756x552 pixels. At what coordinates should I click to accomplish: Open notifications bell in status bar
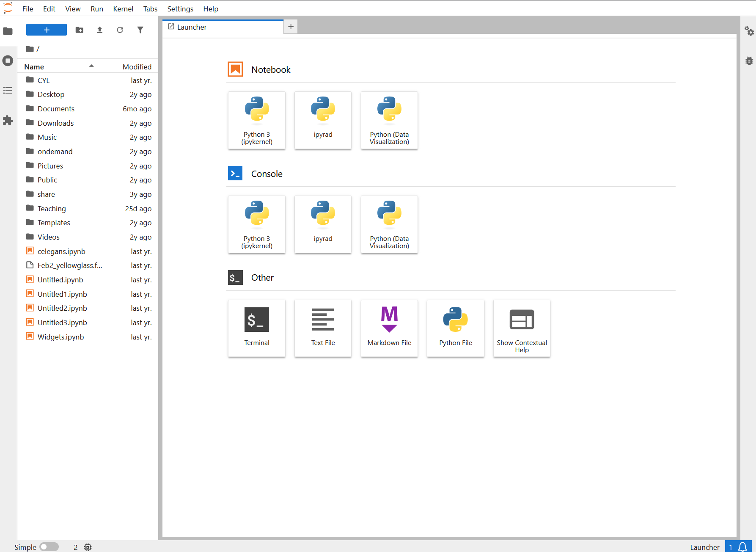click(742, 547)
